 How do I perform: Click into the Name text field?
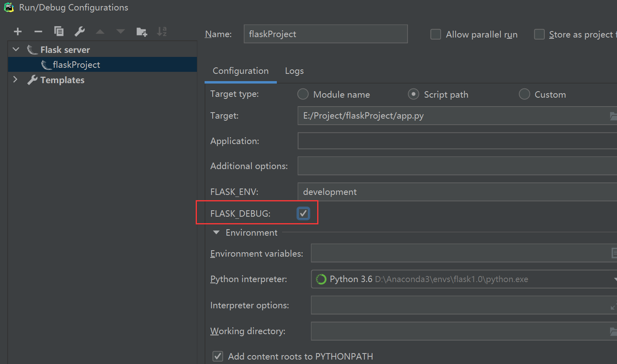[x=325, y=34]
